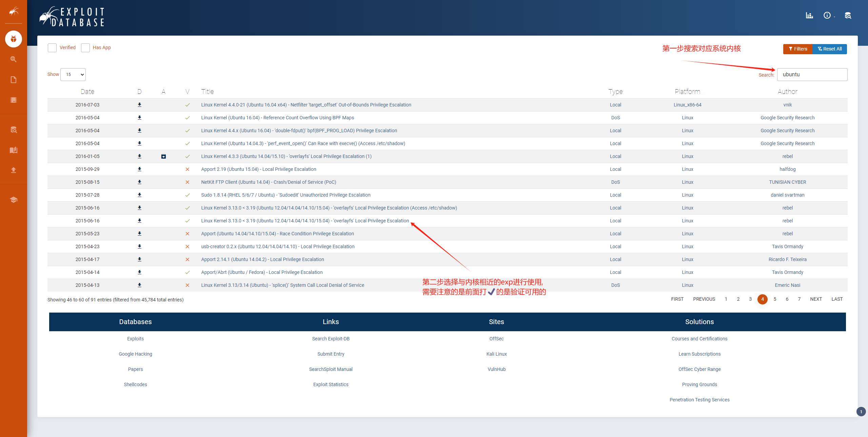The width and height of the screenshot is (868, 437).
Task: Open VulnHub footer link
Action: [496, 369]
